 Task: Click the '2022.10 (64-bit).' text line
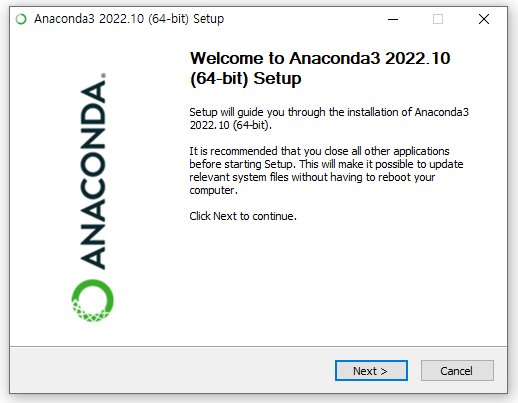230,125
